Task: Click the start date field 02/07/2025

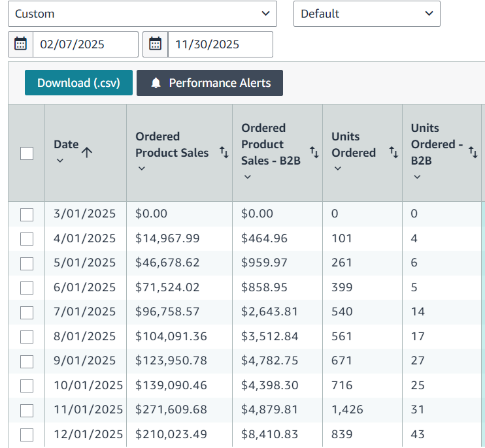Action: (x=85, y=44)
